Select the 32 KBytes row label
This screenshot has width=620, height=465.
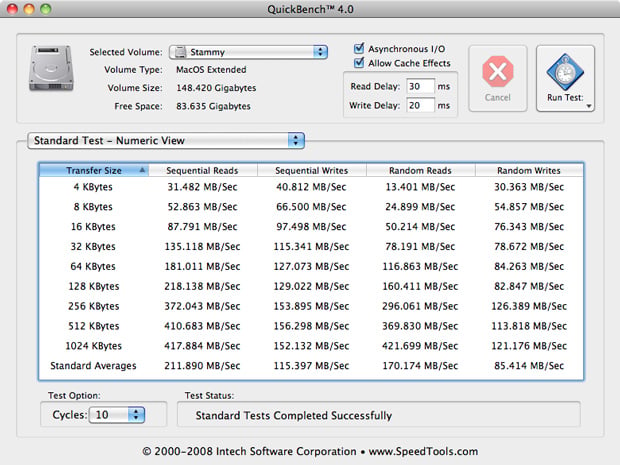(93, 246)
